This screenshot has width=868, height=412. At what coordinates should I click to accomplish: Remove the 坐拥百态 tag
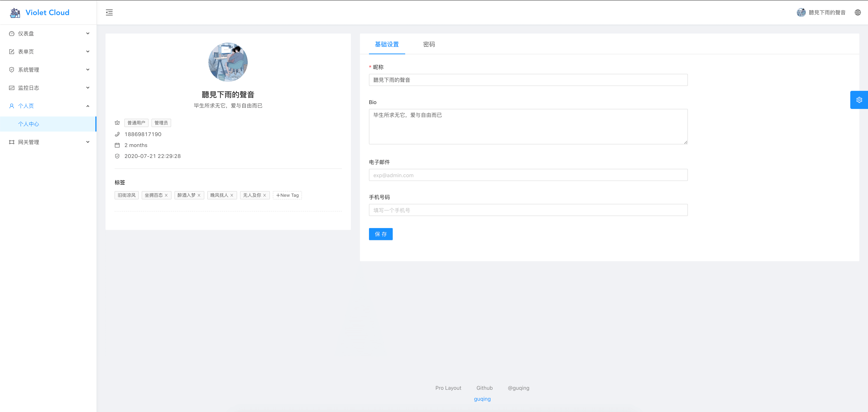click(166, 195)
